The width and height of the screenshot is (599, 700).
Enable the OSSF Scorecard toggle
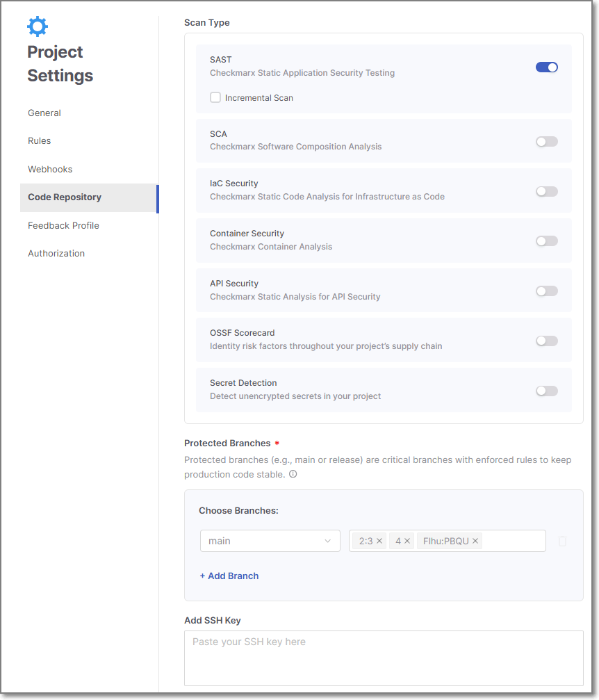pyautogui.click(x=547, y=341)
